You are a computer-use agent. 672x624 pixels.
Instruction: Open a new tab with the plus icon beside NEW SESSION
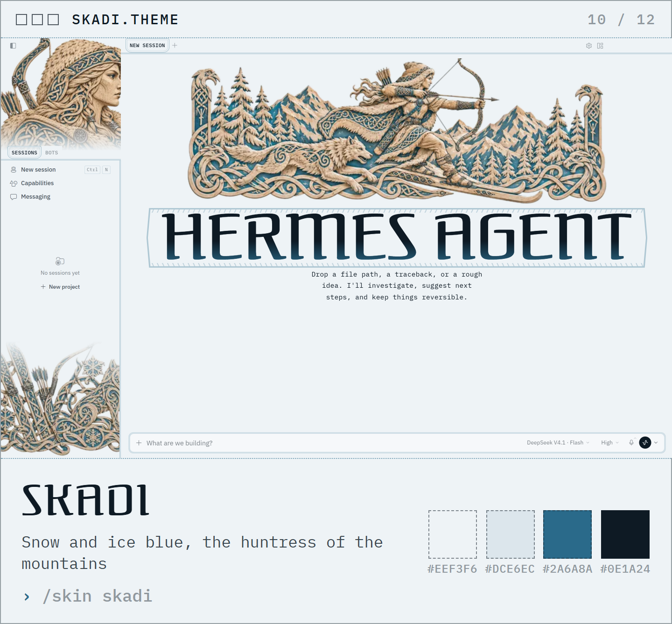pos(175,45)
